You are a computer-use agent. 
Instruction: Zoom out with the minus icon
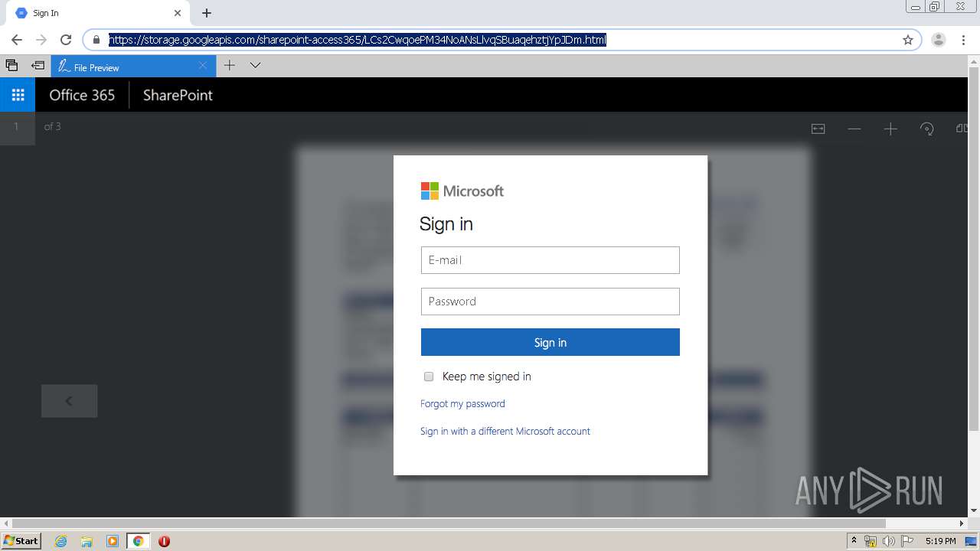(x=854, y=129)
